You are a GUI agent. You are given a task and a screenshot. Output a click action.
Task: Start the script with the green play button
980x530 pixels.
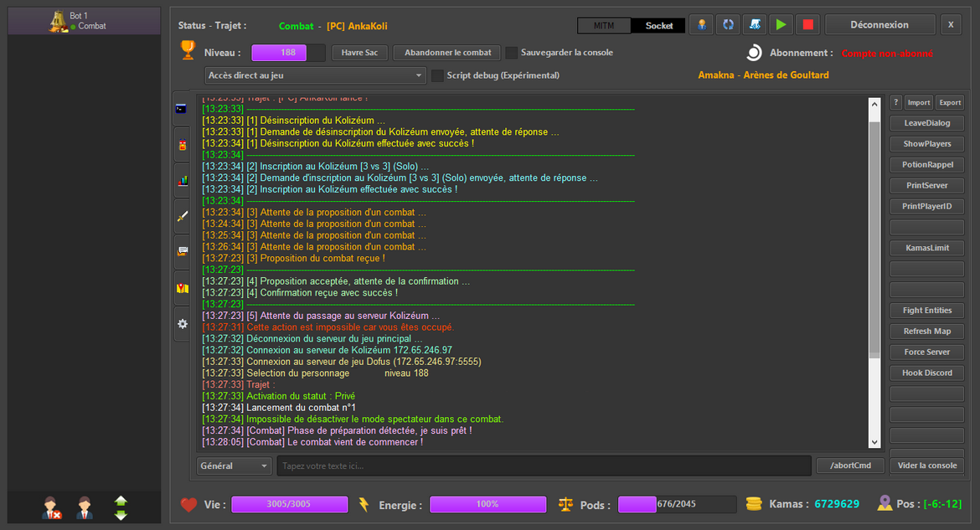pyautogui.click(x=781, y=25)
